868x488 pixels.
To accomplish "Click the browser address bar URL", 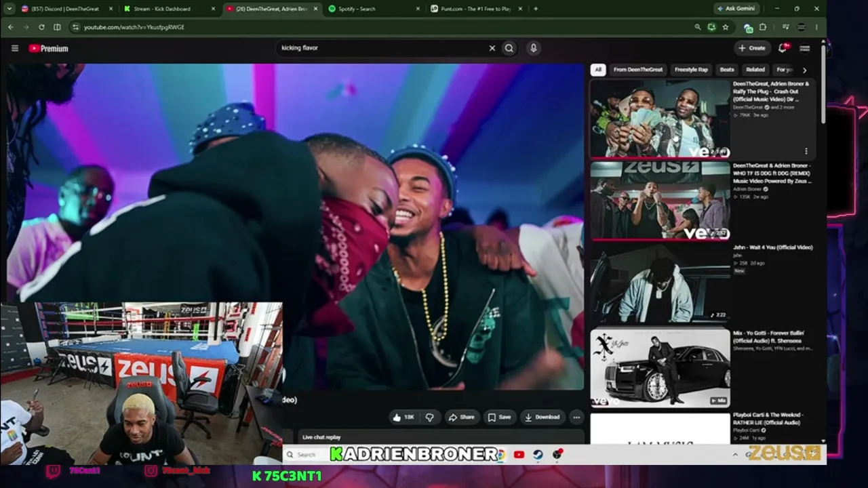I will 134,27.
